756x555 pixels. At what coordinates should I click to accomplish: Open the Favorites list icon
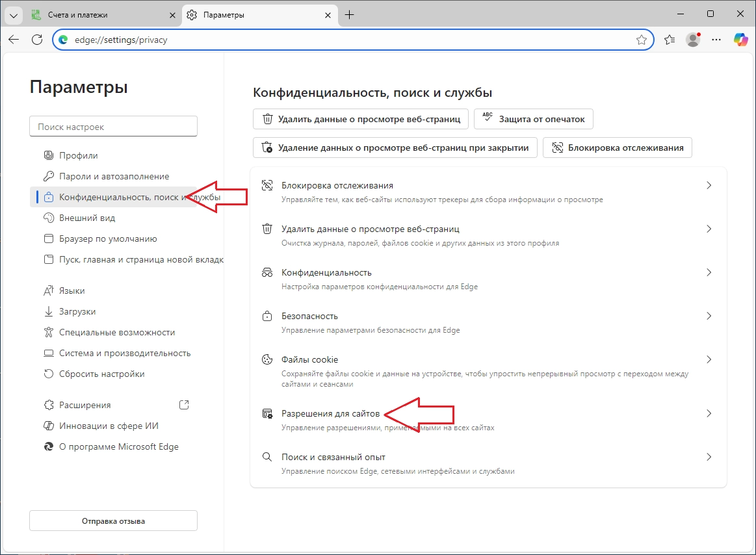click(x=670, y=40)
